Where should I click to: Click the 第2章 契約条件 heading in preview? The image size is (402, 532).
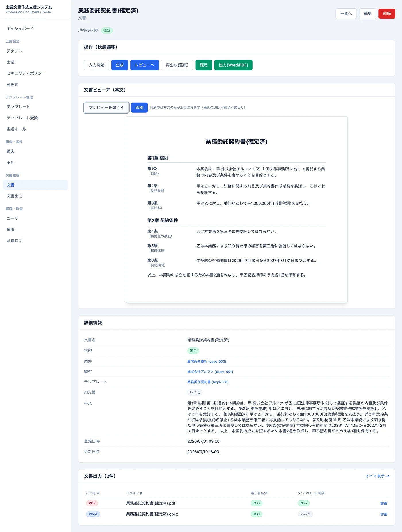pyautogui.click(x=163, y=221)
